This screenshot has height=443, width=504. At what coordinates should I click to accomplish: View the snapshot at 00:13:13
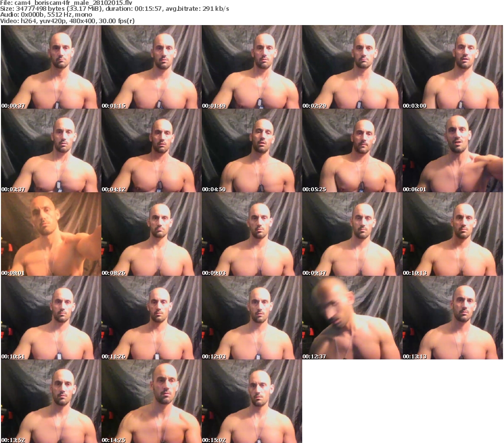point(453,318)
